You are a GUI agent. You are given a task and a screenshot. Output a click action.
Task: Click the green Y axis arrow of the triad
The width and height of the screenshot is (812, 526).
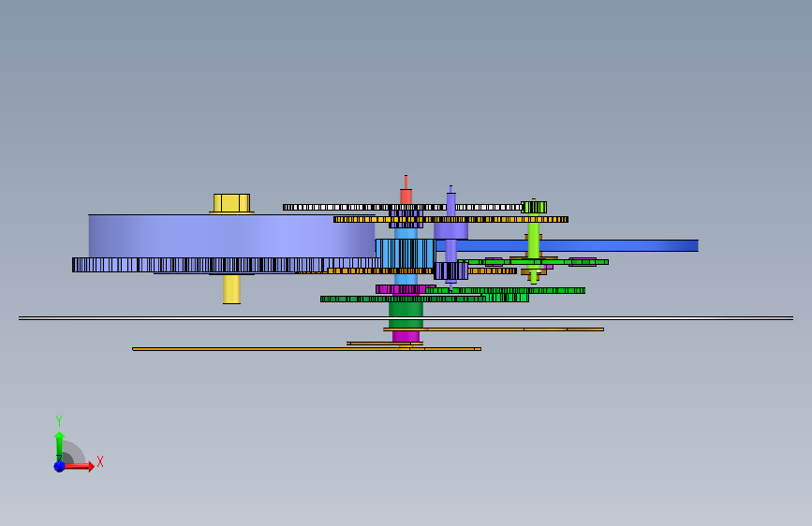59,446
